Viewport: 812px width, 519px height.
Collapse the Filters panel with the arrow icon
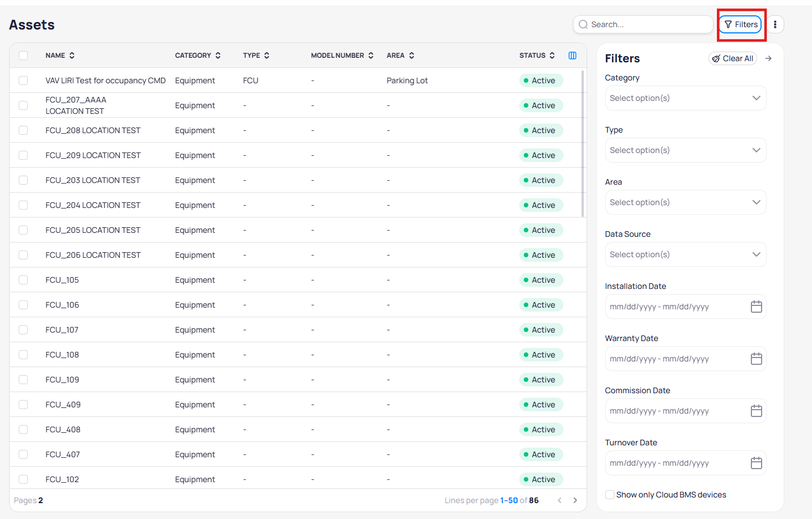pyautogui.click(x=768, y=58)
